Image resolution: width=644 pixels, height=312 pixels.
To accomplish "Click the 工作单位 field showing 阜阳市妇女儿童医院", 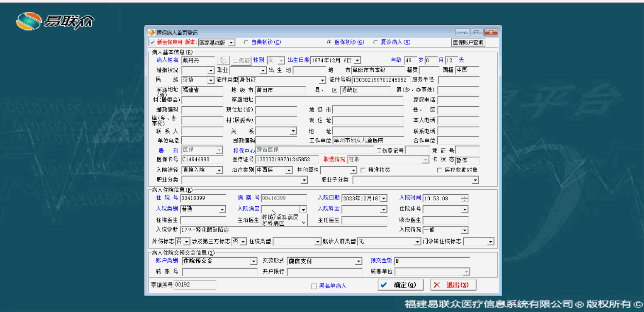I will 368,140.
